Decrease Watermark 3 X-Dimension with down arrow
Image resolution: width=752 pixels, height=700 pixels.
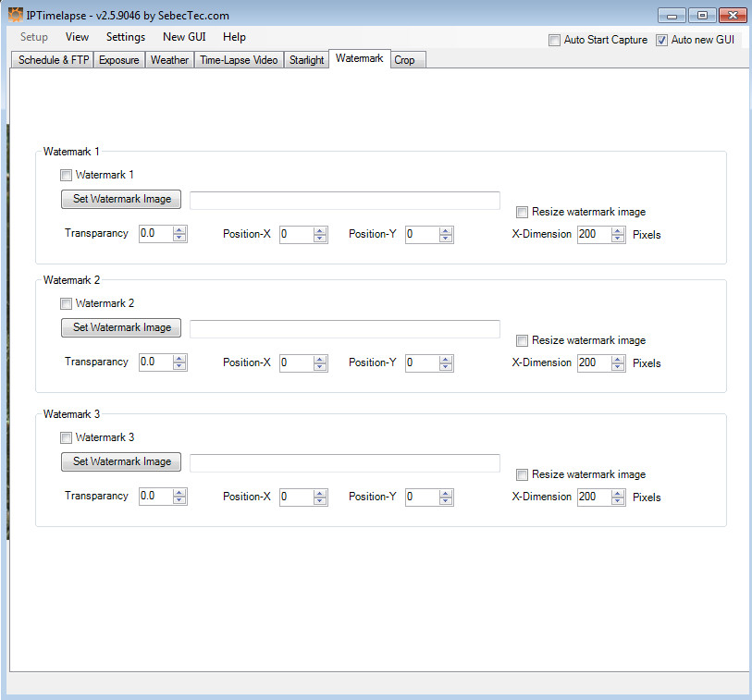618,501
